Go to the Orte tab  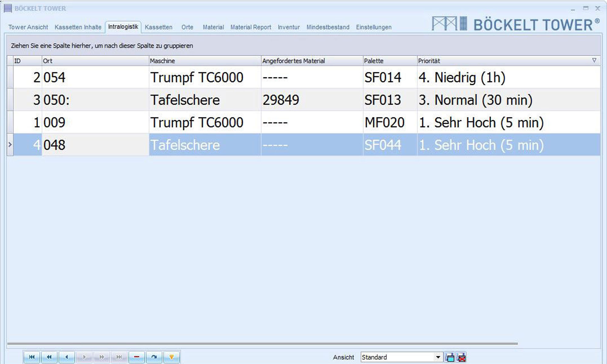click(187, 27)
